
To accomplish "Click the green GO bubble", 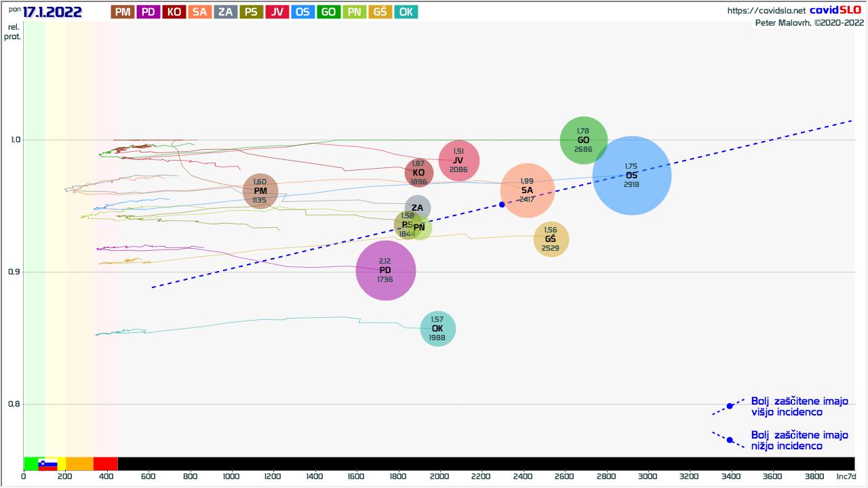I will pos(584,140).
